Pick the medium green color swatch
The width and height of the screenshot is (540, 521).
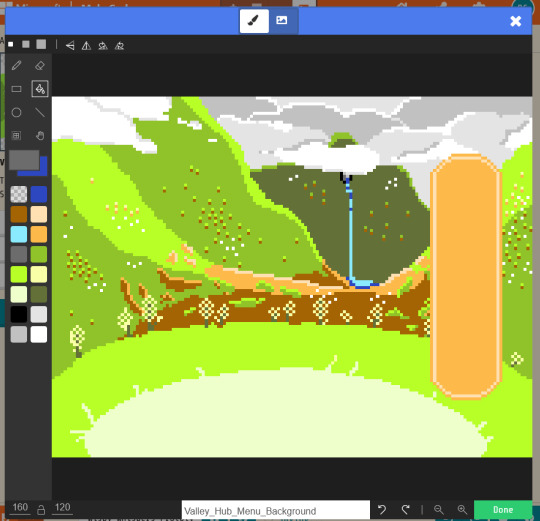click(39, 254)
